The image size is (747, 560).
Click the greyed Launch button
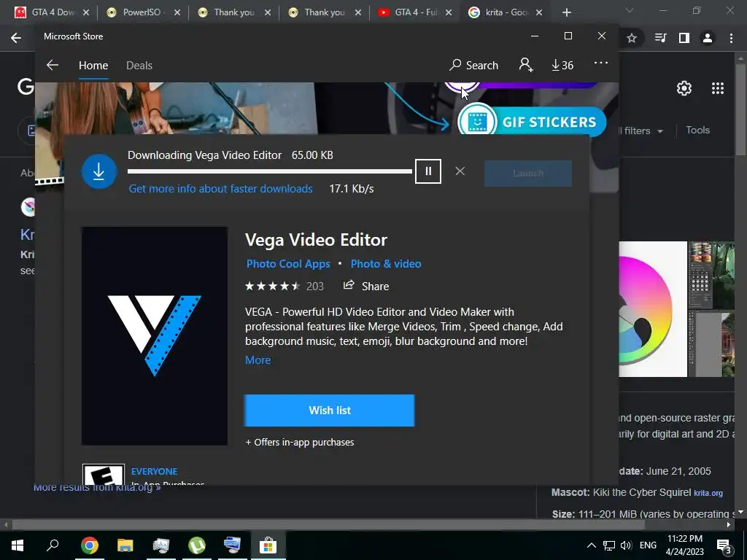[x=528, y=174]
